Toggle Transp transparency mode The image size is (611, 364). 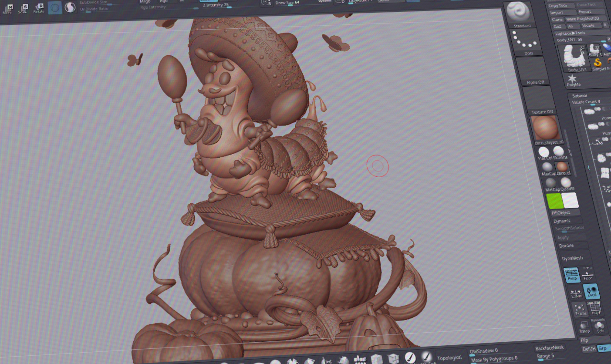click(584, 327)
